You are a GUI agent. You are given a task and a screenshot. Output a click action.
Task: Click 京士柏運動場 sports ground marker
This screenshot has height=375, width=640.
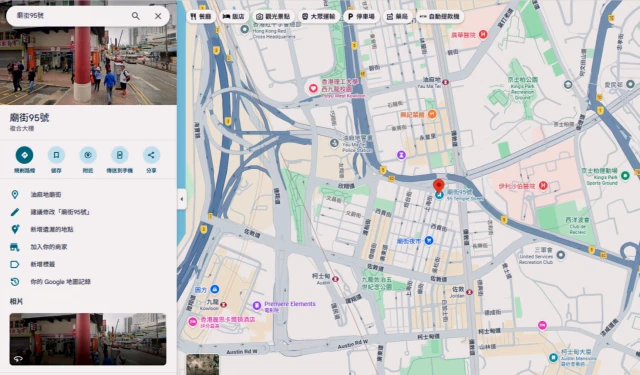click(x=625, y=176)
